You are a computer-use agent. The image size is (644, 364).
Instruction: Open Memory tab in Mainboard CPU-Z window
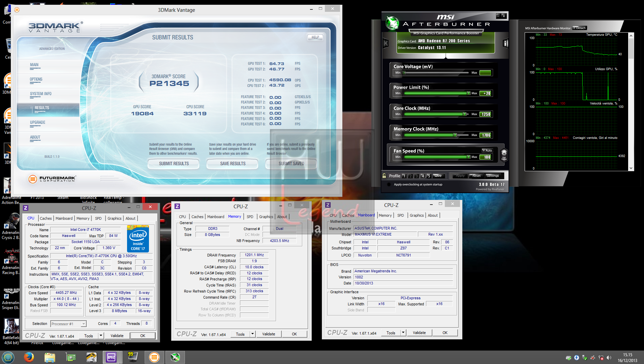pos(385,215)
